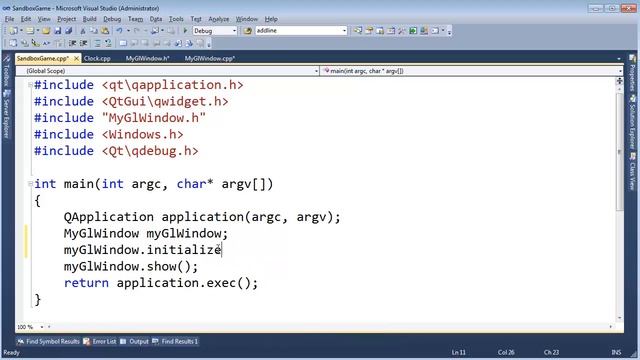Screen dimensions: 640x360
Task: Collapse the #include outlining block
Action: tap(30, 85)
